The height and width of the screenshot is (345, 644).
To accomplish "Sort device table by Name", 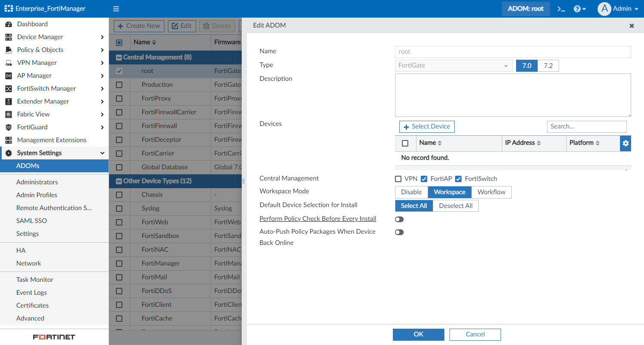I will click(431, 143).
